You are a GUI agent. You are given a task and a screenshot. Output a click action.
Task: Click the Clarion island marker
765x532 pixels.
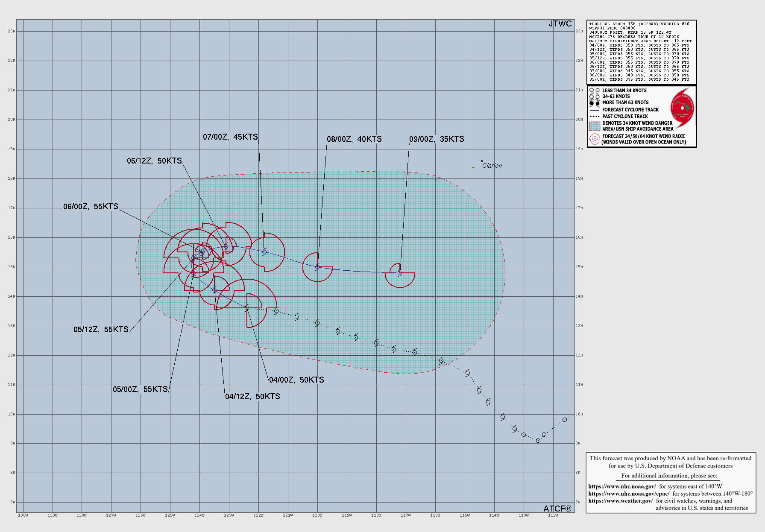(482, 161)
